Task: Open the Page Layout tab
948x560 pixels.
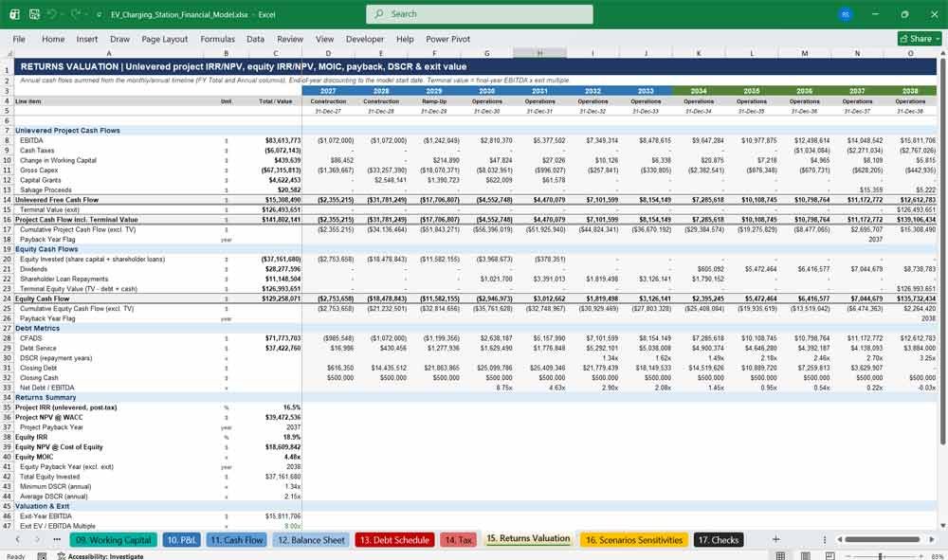Action: click(x=164, y=39)
